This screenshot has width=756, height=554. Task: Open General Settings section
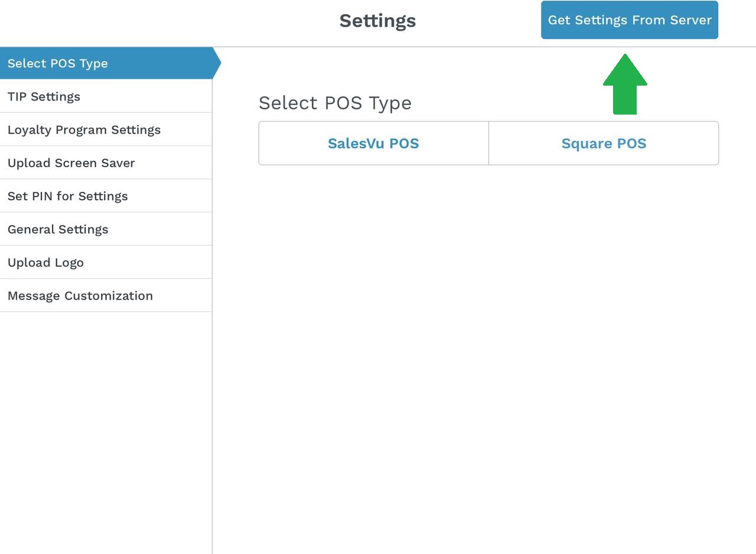coord(106,229)
